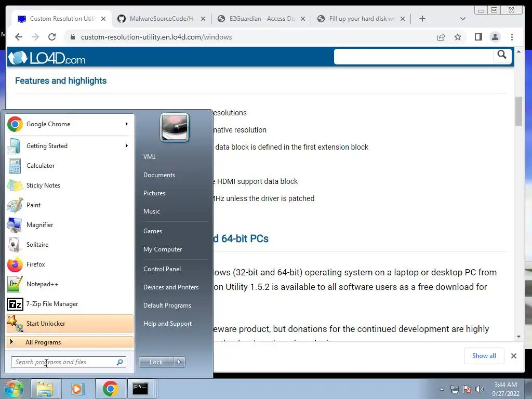Image resolution: width=532 pixels, height=399 pixels.
Task: Click the volume speaker tray icon
Action: click(x=480, y=389)
